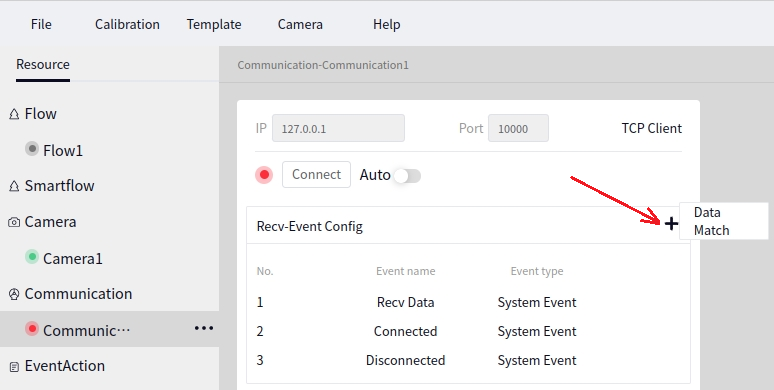Click System Event in Disconnected row
Image resolution: width=774 pixels, height=390 pixels.
click(537, 360)
